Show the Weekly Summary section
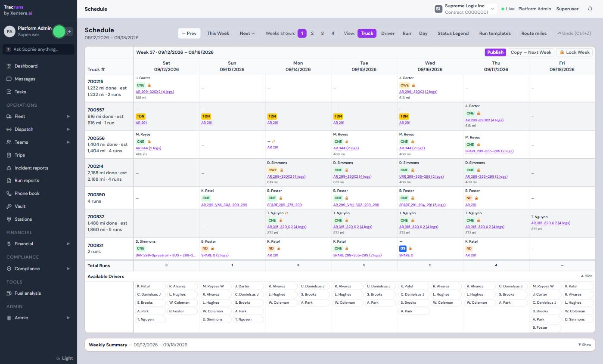603x364 pixels. (x=585, y=345)
